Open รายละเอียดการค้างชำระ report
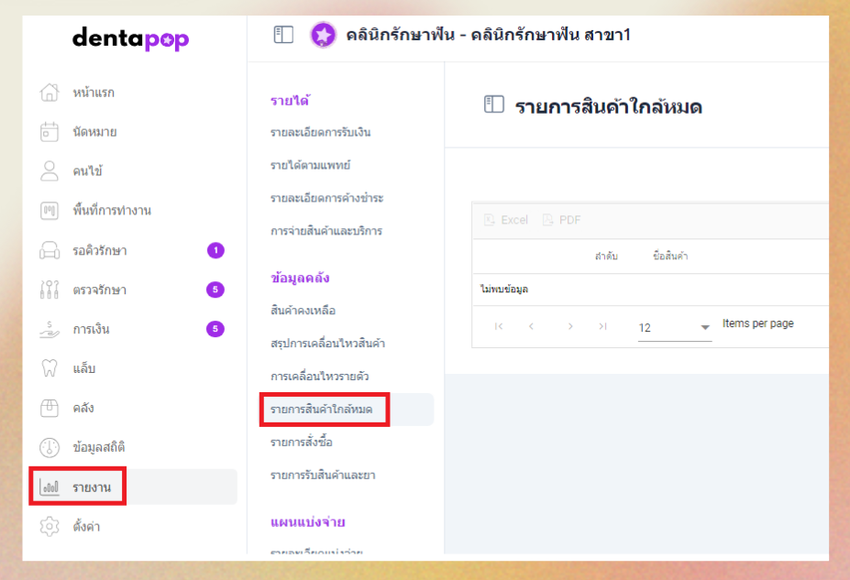Viewport: 850px width, 580px height. [x=327, y=198]
